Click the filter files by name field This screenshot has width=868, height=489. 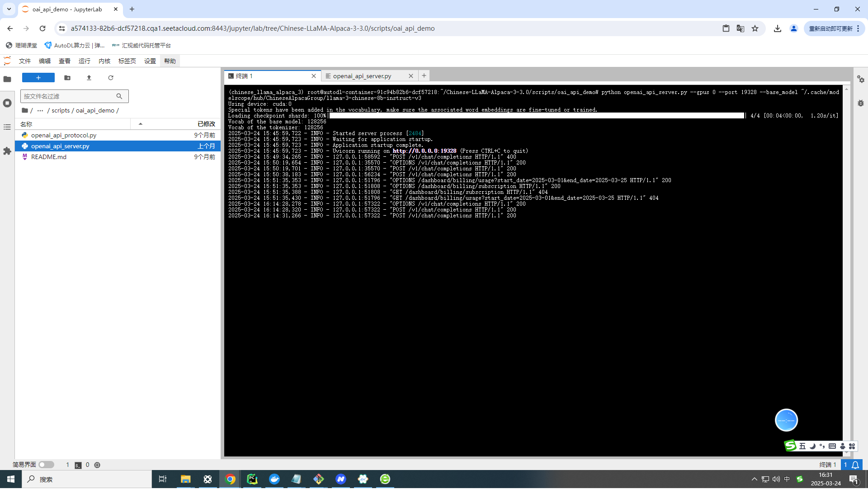68,96
